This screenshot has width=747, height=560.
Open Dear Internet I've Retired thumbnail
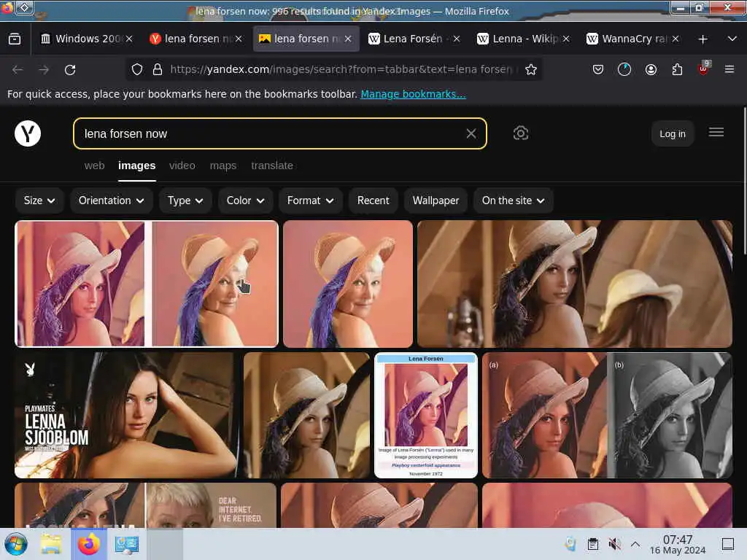coord(145,505)
